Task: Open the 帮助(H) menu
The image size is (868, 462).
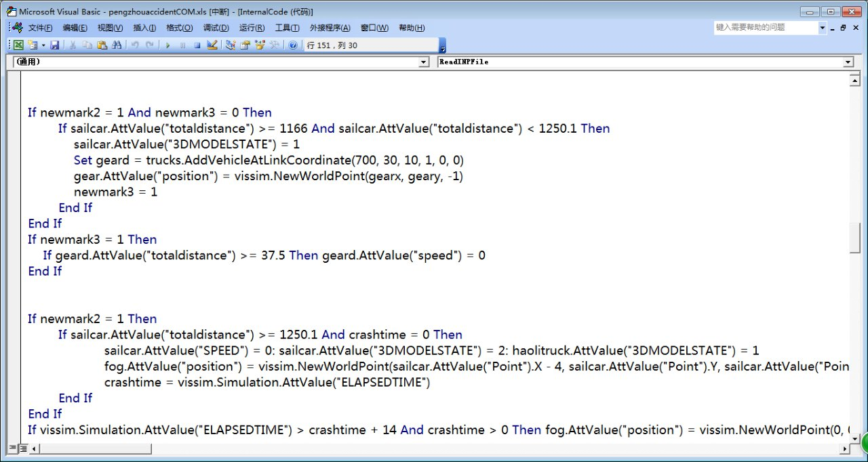Action: (412, 28)
